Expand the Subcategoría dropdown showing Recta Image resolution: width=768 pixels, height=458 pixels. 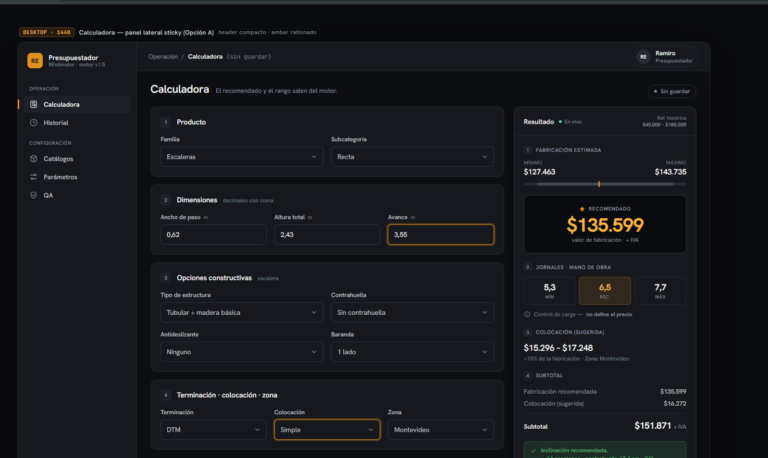coord(412,157)
